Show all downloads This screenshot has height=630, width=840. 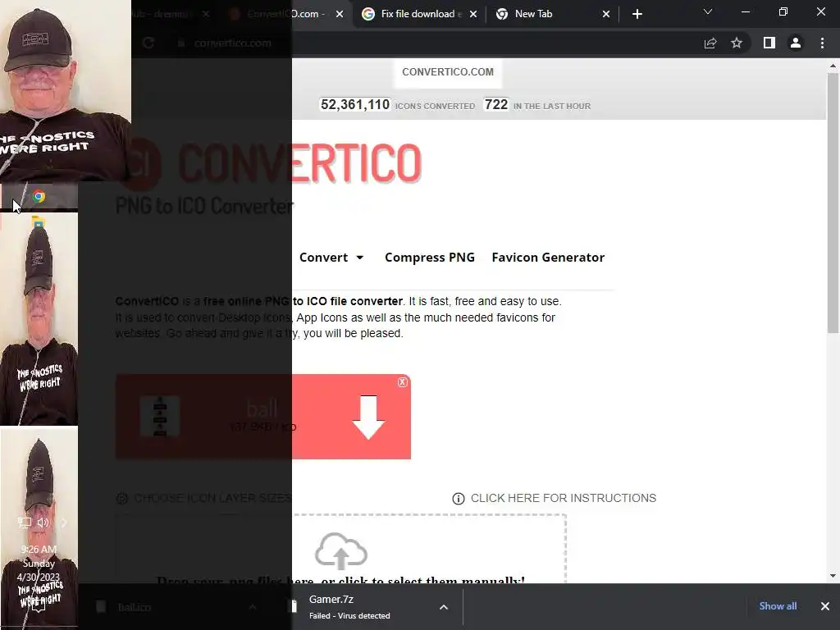click(x=778, y=606)
